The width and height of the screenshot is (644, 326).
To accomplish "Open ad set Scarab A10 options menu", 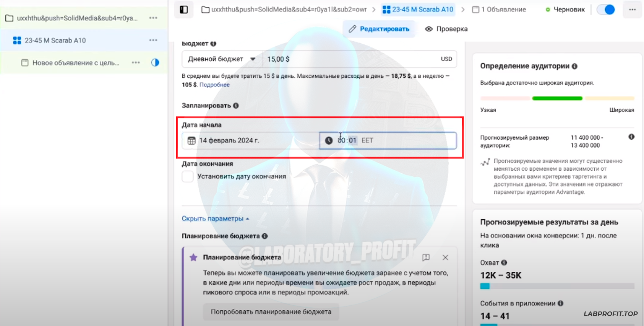I will point(153,40).
